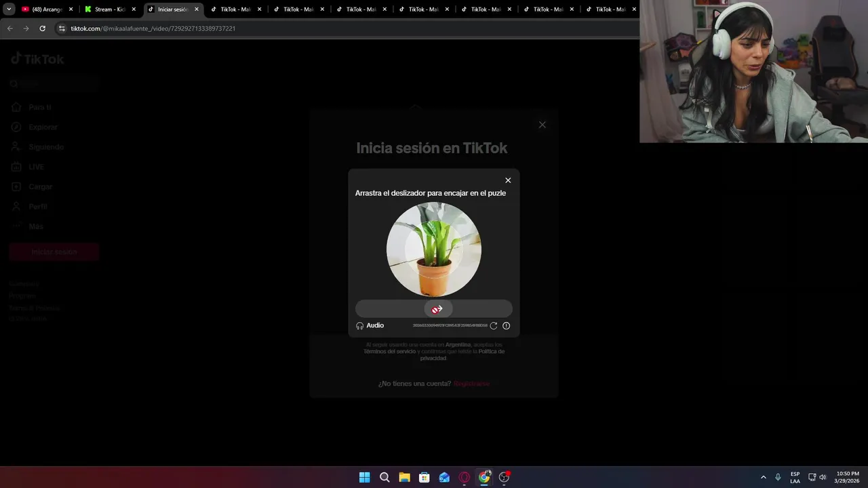This screenshot has height=488, width=868.
Task: View site information icon in address bar
Action: click(62, 28)
